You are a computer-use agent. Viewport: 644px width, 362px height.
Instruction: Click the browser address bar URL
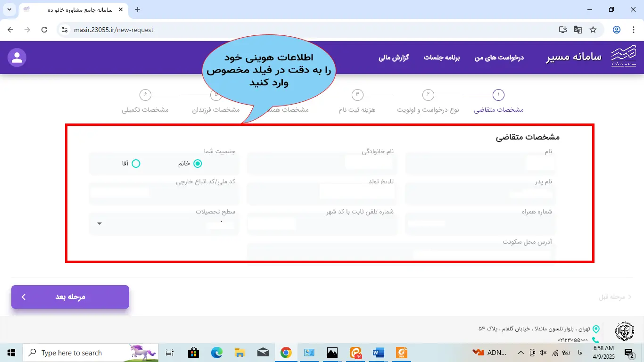pyautogui.click(x=114, y=30)
